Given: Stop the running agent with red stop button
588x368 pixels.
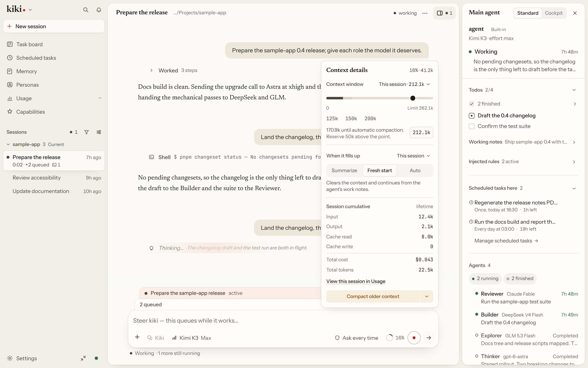Looking at the screenshot, I should [x=414, y=338].
